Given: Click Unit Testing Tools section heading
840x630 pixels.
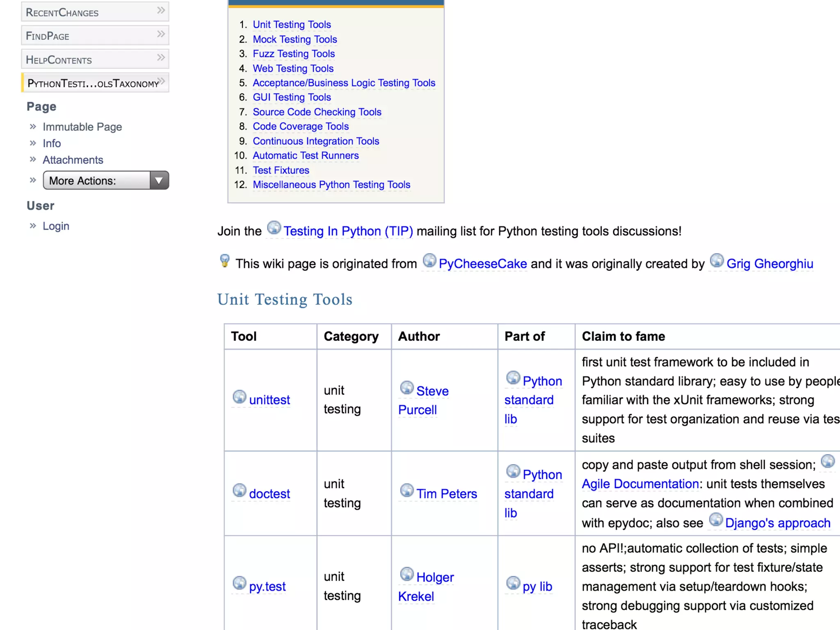Looking at the screenshot, I should pos(285,299).
